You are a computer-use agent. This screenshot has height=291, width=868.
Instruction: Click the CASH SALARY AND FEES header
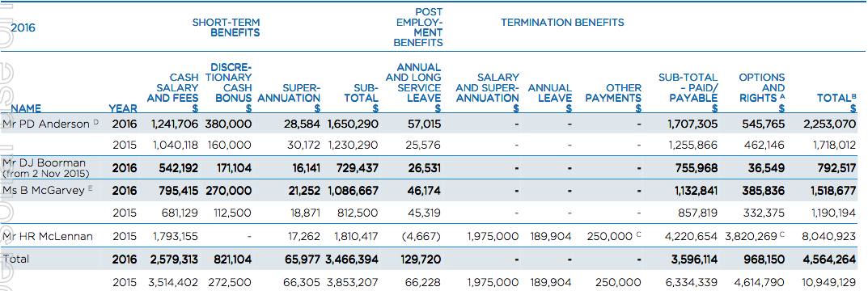point(172,93)
